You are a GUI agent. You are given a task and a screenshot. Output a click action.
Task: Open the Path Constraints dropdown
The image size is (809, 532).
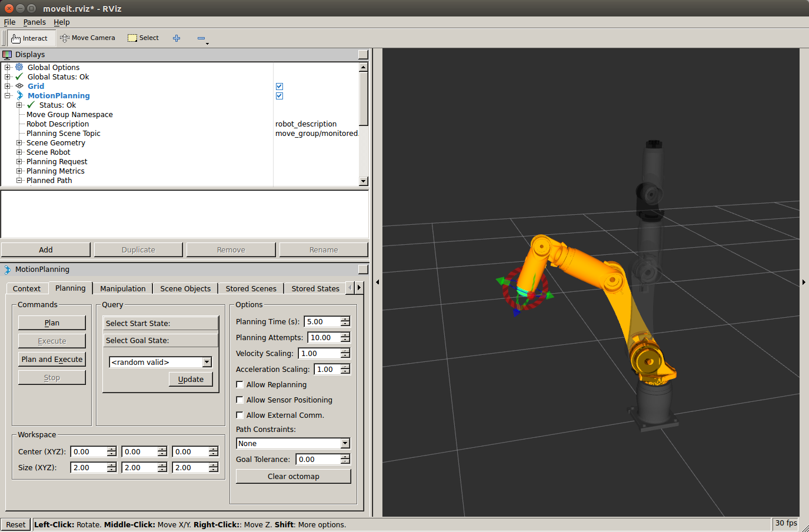coord(293,444)
